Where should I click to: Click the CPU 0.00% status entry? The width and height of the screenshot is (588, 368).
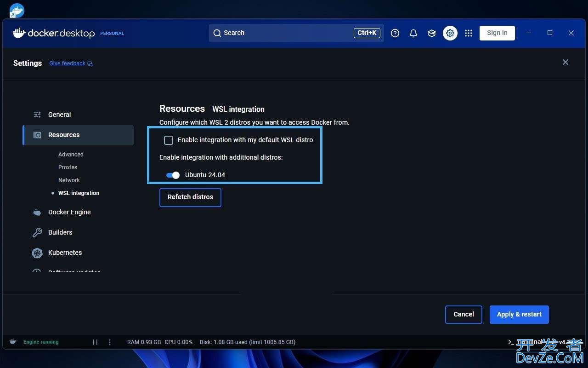[x=178, y=342]
